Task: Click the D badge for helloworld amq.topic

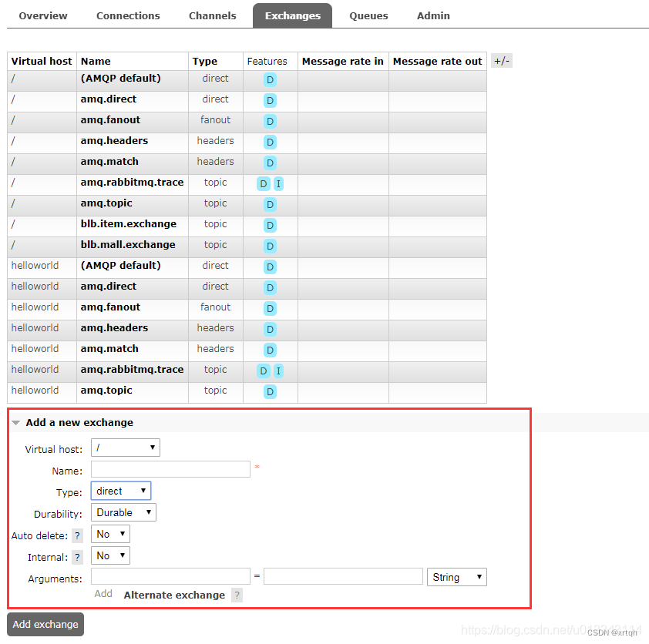Action: point(270,391)
